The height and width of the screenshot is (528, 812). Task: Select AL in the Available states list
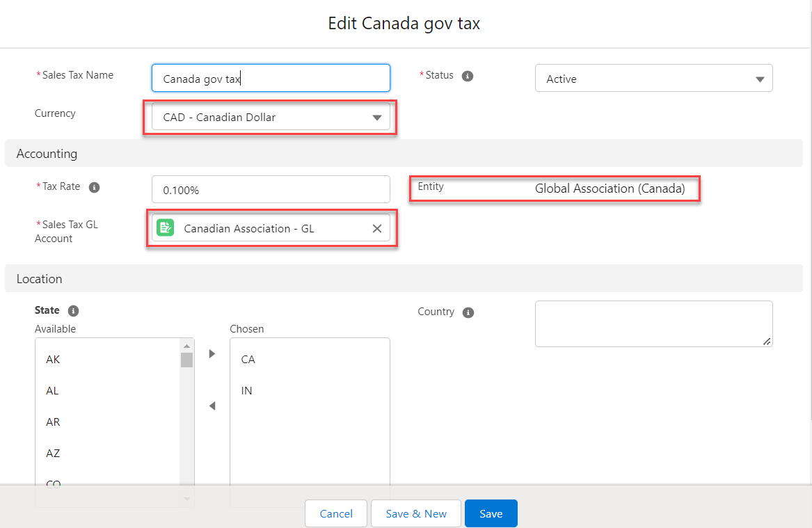click(x=52, y=391)
